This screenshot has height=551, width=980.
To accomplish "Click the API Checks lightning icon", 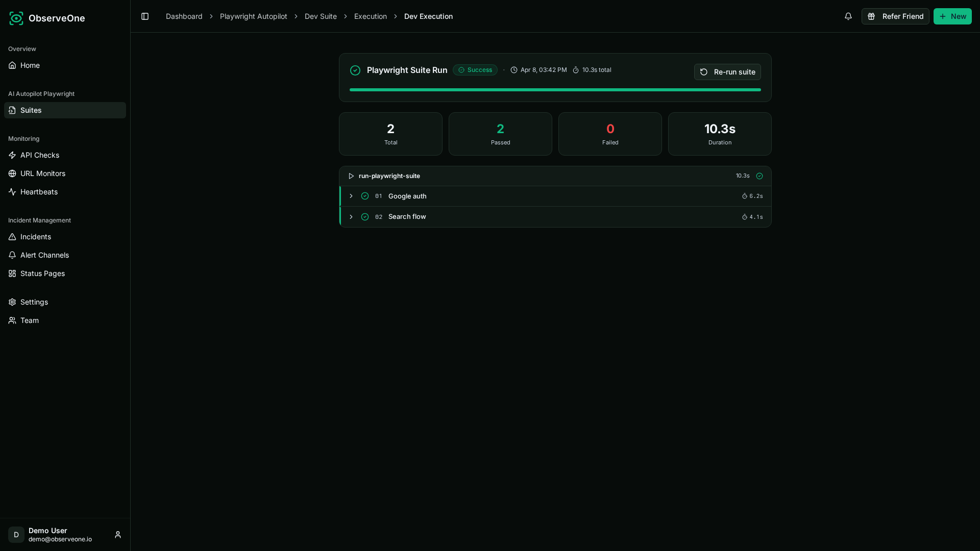I will pos(12,155).
